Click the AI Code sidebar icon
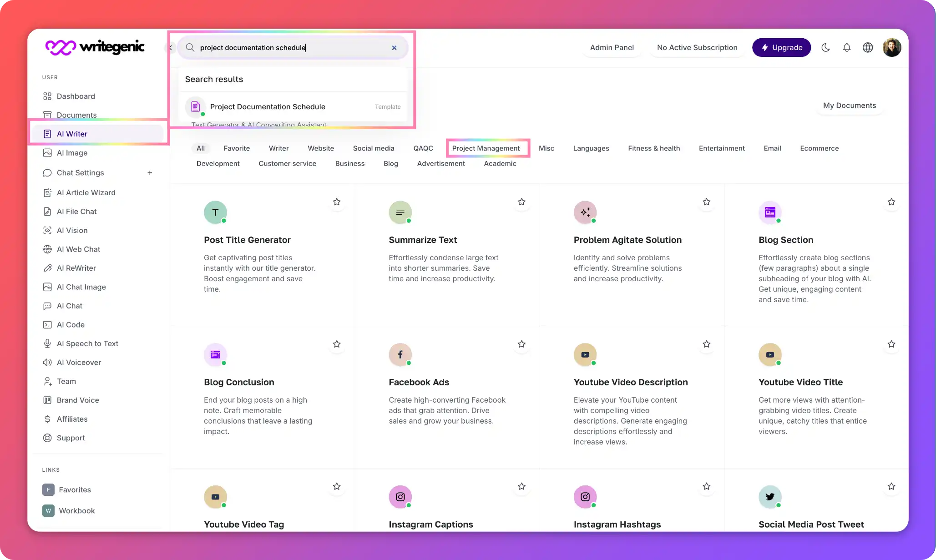936x560 pixels. (47, 325)
